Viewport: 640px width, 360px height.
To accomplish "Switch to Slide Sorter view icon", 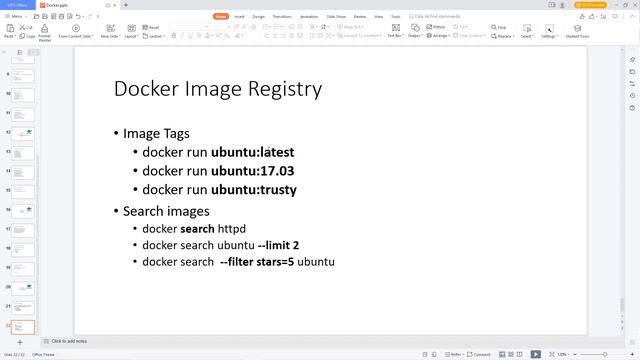I will (x=511, y=354).
